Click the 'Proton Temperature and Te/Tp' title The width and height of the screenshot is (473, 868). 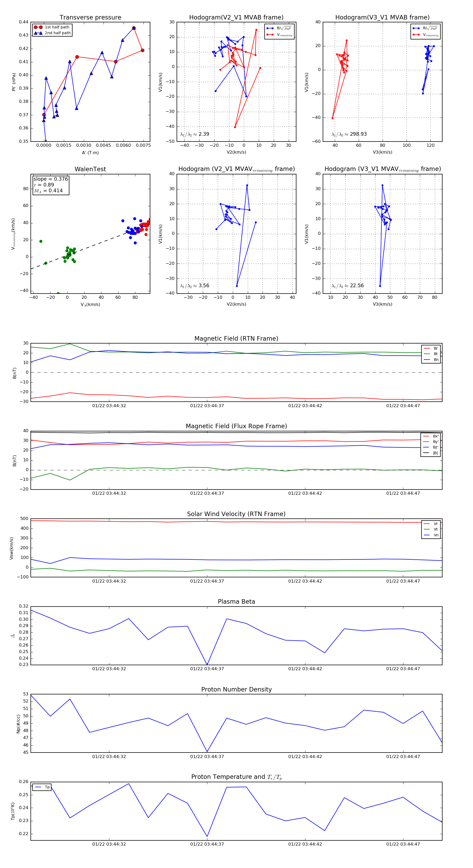tap(236, 777)
